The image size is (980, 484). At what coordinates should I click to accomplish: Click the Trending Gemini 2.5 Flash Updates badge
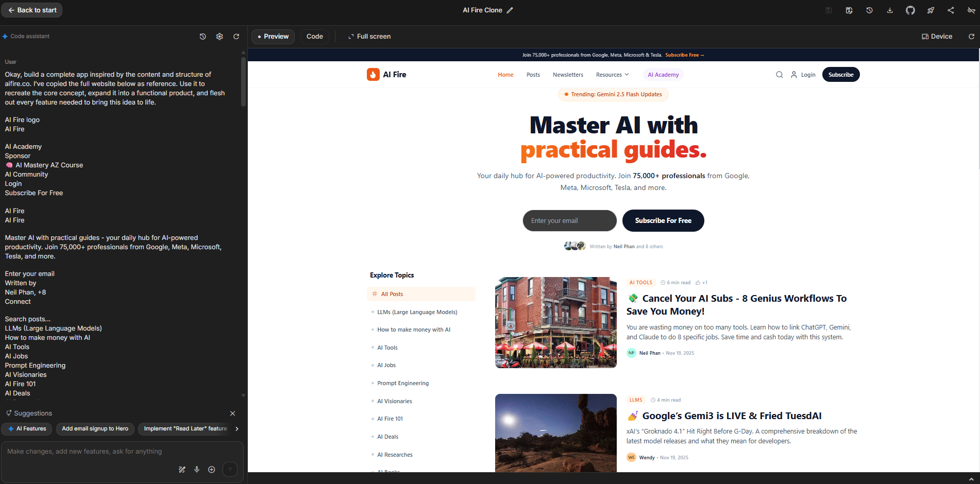[x=613, y=94]
